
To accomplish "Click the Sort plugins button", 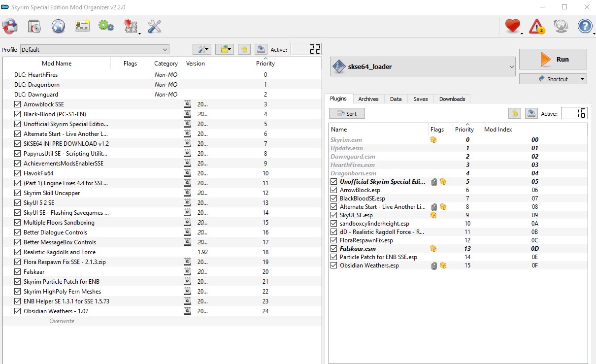I will [x=347, y=113].
